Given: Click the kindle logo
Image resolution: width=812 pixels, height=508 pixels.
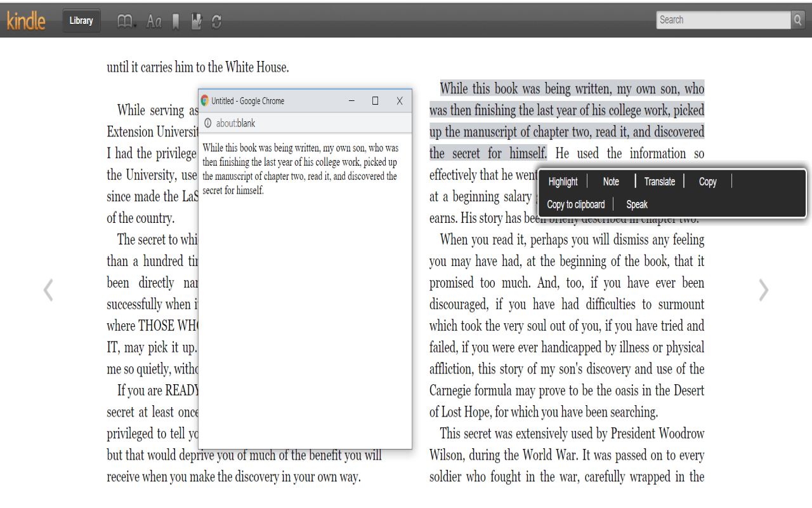Looking at the screenshot, I should point(26,20).
